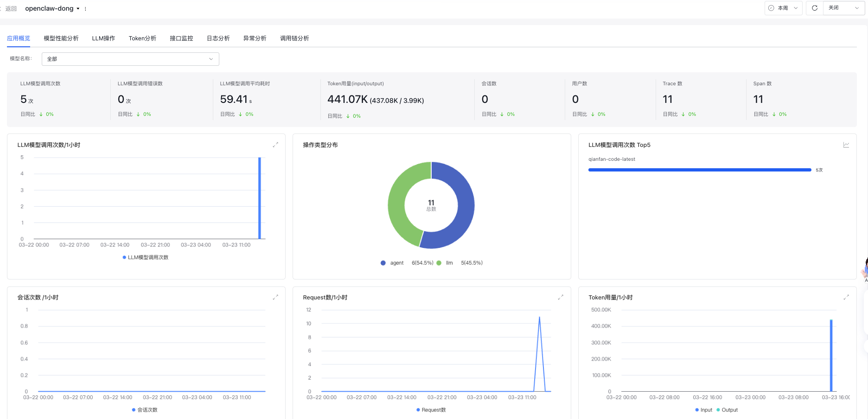Expand the Request数/1小时 chart to fullscreen

[x=561, y=297]
